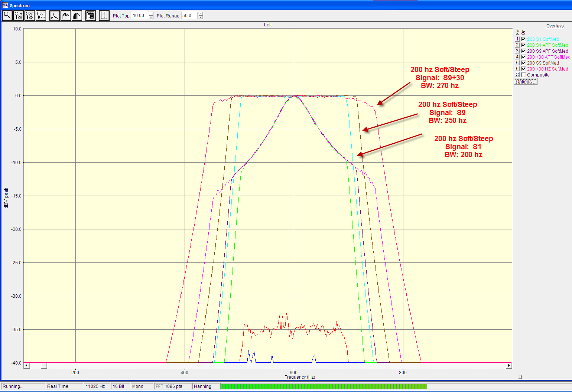Open the overlay Options dialog
Image resolution: width=572 pixels, height=392 pixels.
pos(526,82)
